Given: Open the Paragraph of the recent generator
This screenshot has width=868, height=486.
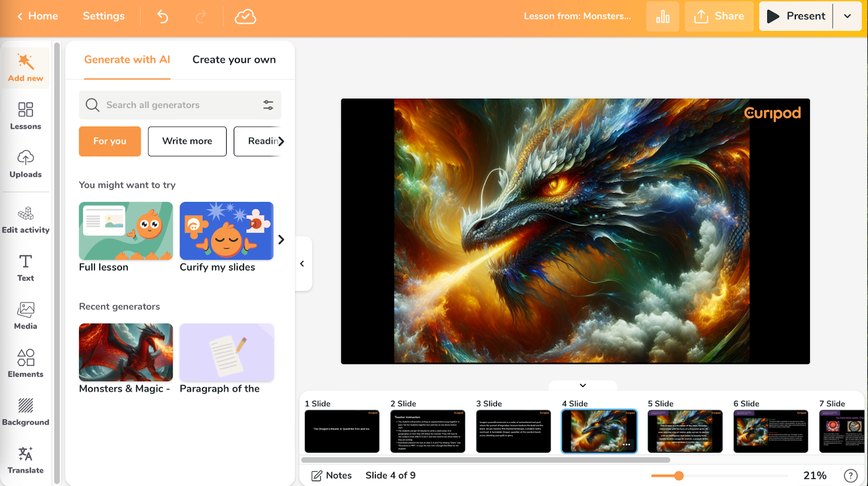Looking at the screenshot, I should [227, 359].
